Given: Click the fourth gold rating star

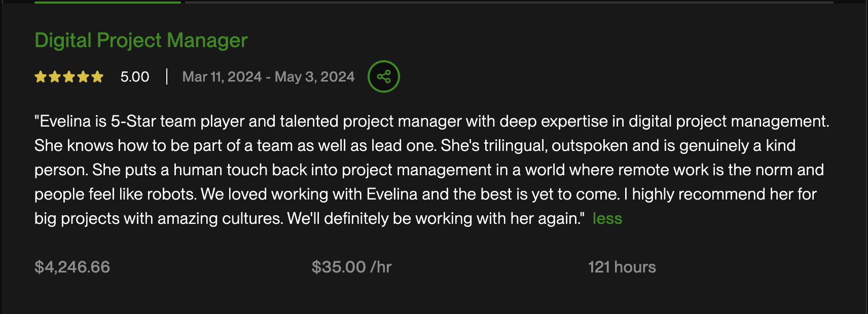Looking at the screenshot, I should (83, 77).
